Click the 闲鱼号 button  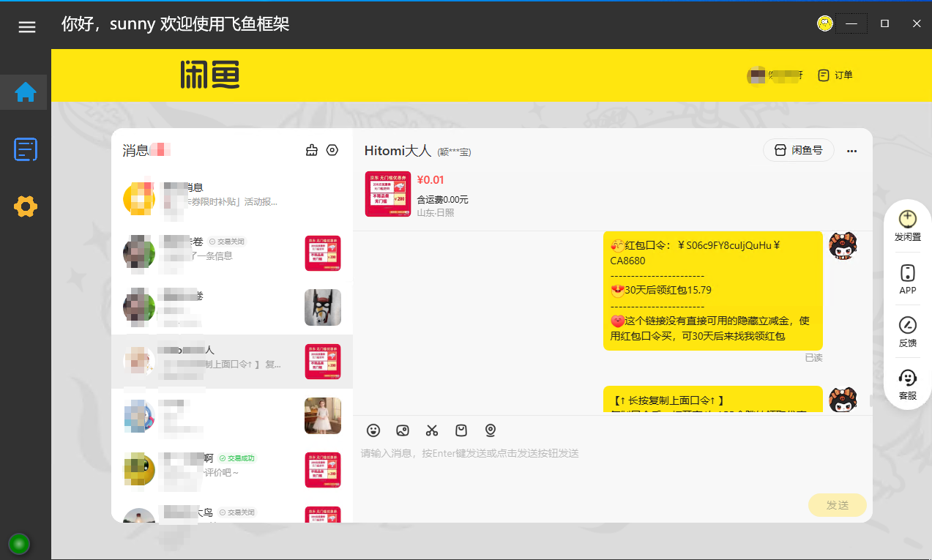[x=798, y=151]
